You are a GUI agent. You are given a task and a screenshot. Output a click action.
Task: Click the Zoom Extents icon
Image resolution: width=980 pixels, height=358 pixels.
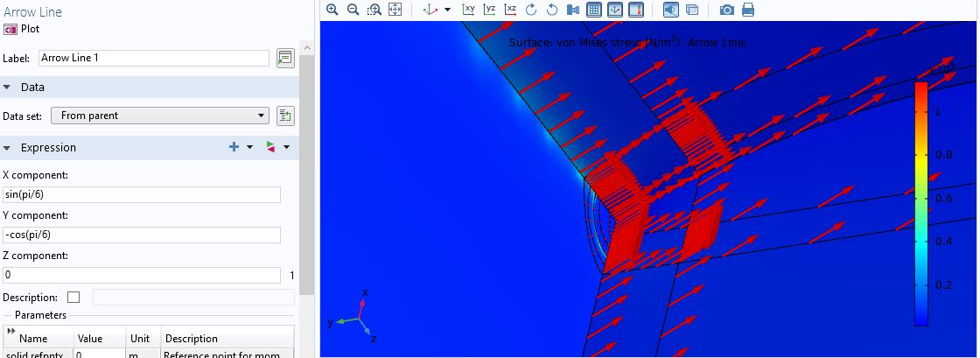click(x=395, y=10)
